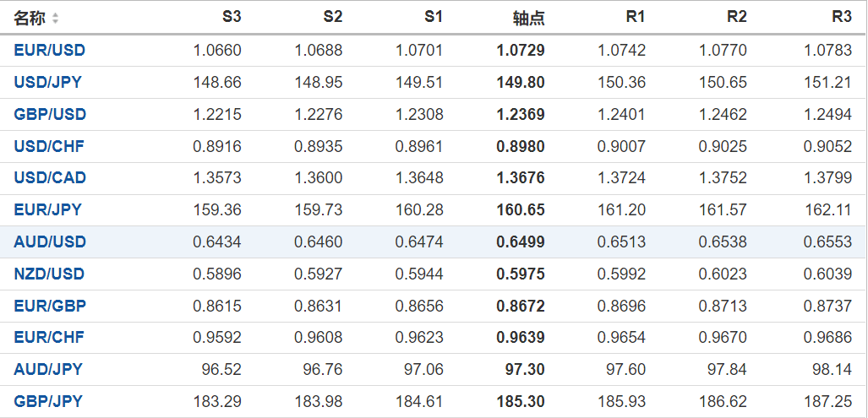Open the EUR/CHF pair link
Image resolution: width=868 pixels, height=418 pixels.
[49, 337]
